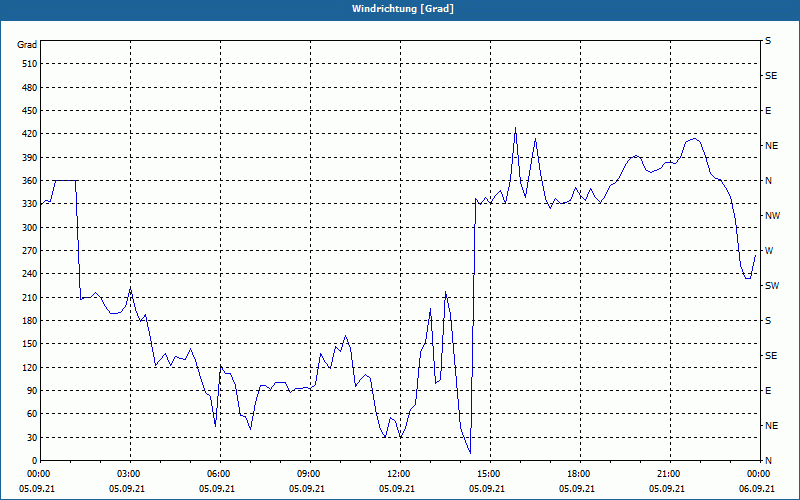
Task: Select the 480 value on the y-axis
Action: click(x=30, y=87)
